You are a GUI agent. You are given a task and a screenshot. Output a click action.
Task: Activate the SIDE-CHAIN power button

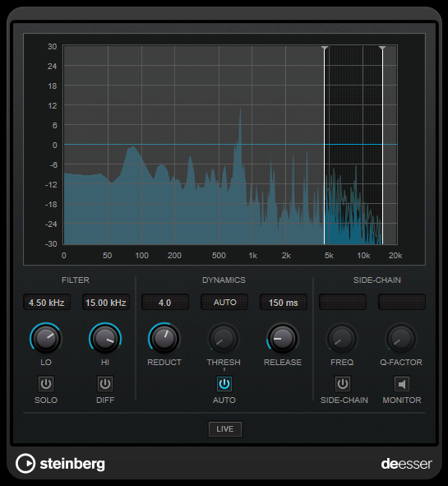pyautogui.click(x=342, y=384)
